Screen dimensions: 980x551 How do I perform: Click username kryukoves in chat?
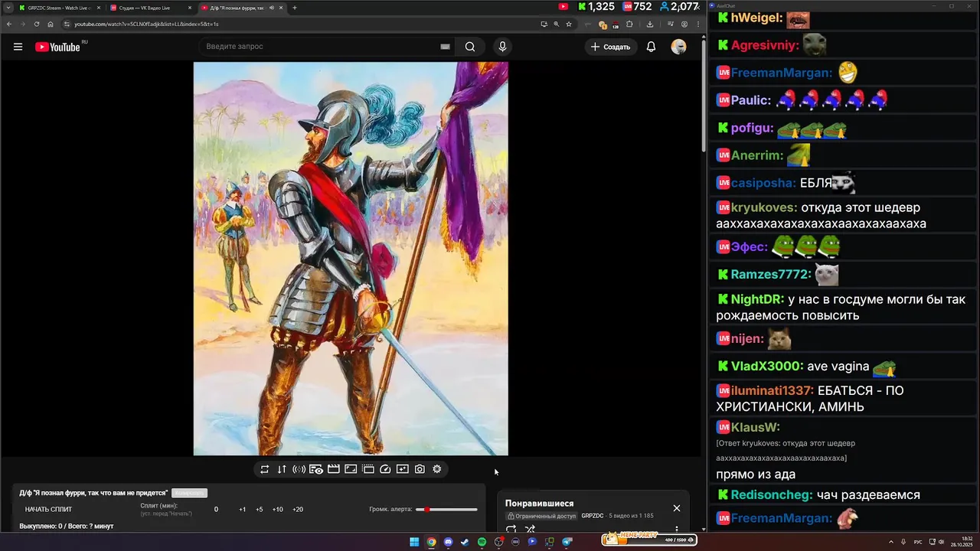pos(764,207)
